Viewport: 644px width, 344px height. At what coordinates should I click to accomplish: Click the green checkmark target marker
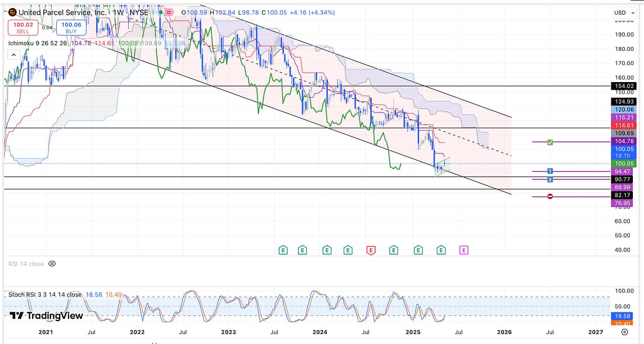click(550, 142)
